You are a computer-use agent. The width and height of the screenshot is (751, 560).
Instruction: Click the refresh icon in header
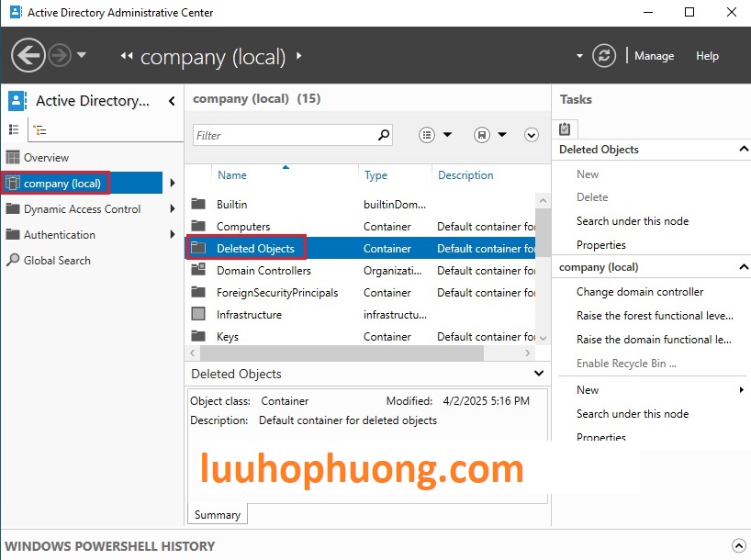click(x=604, y=56)
